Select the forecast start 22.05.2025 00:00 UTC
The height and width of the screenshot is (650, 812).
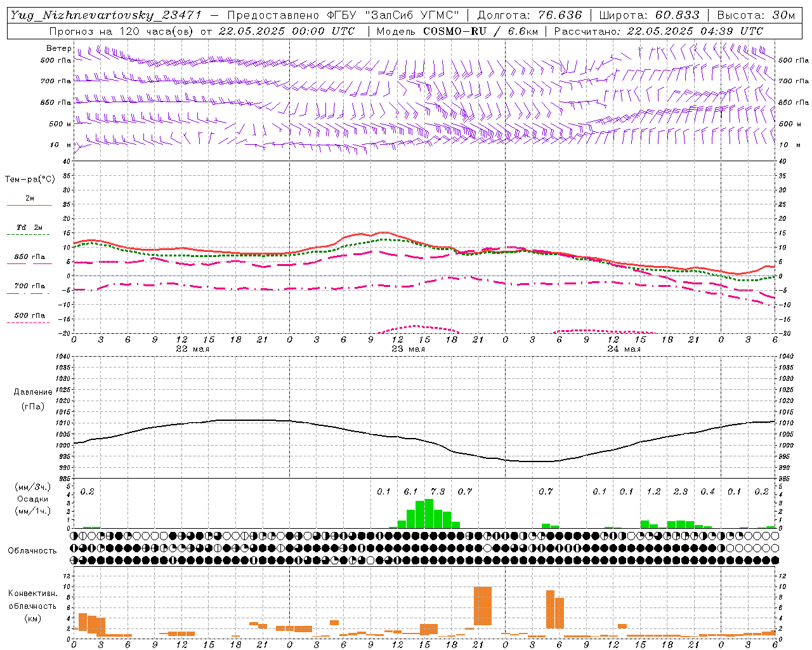pos(287,31)
